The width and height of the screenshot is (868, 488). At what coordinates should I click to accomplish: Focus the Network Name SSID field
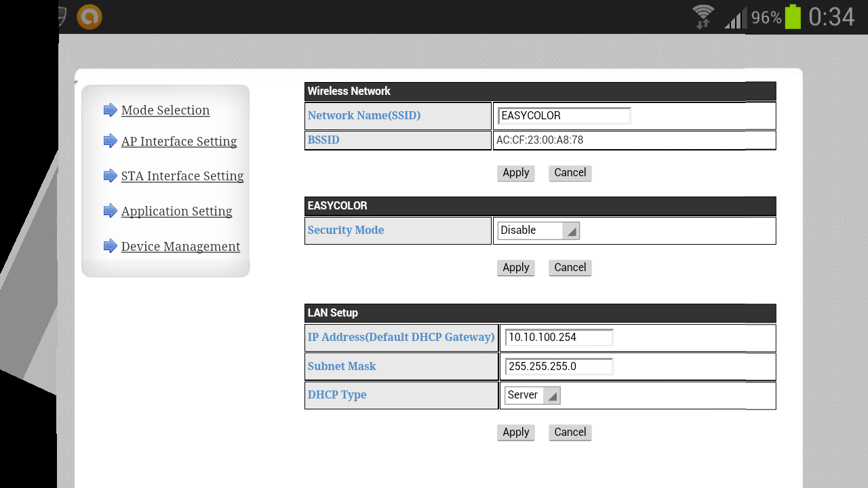pyautogui.click(x=564, y=116)
